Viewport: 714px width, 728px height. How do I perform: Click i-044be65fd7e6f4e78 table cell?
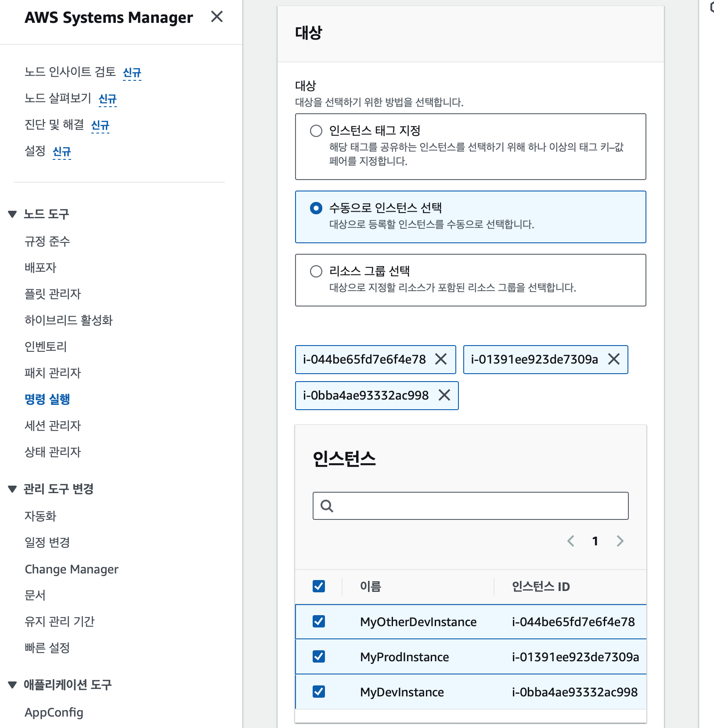click(x=573, y=622)
